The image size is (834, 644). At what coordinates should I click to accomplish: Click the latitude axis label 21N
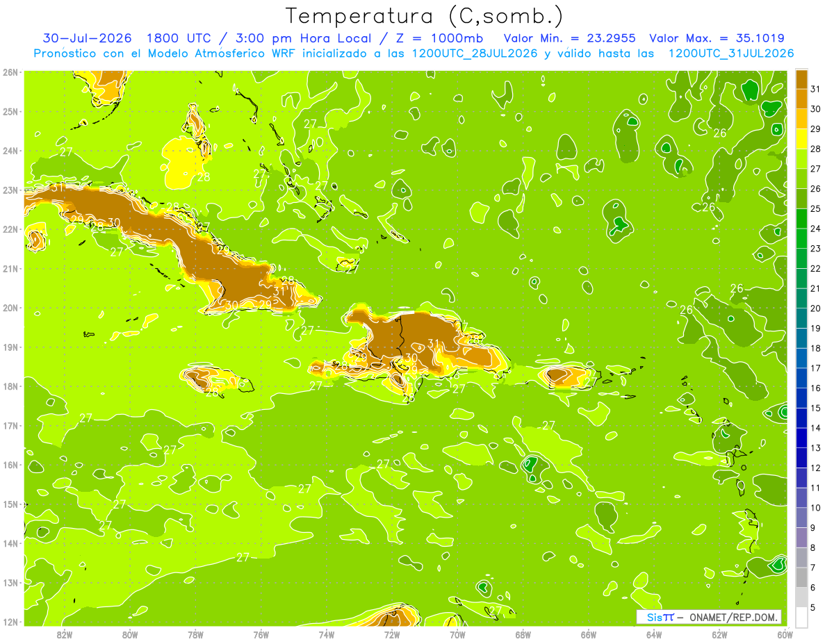(10, 268)
